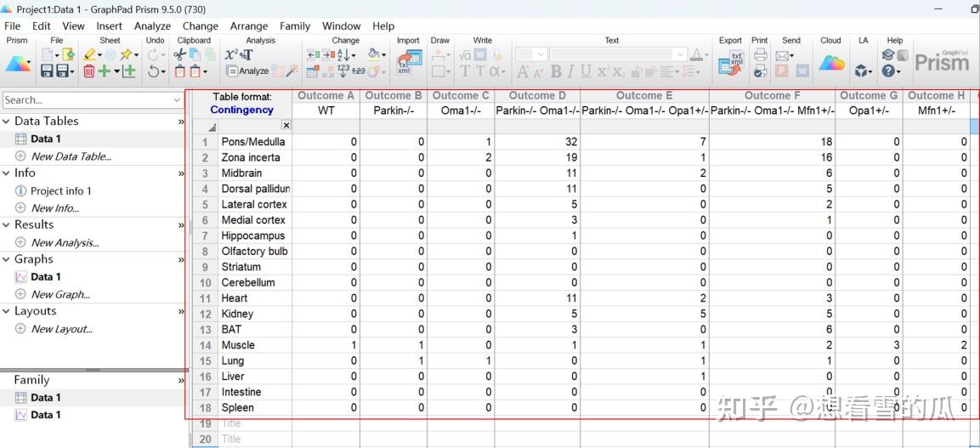Open Project info 1
Image resolution: width=980 pixels, height=448 pixels.
coord(60,190)
